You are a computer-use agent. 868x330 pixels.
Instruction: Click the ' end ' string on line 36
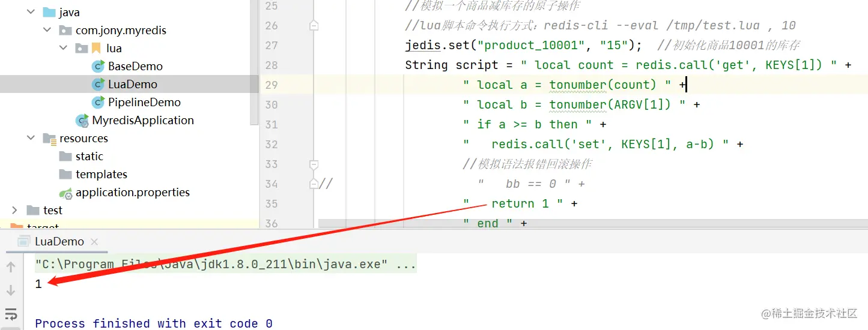coord(488,223)
